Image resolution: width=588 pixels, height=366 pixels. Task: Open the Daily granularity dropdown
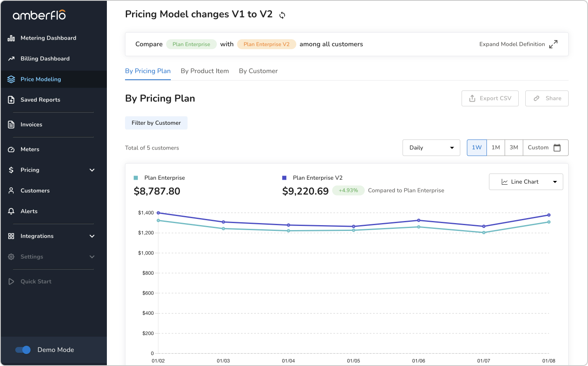pyautogui.click(x=431, y=147)
